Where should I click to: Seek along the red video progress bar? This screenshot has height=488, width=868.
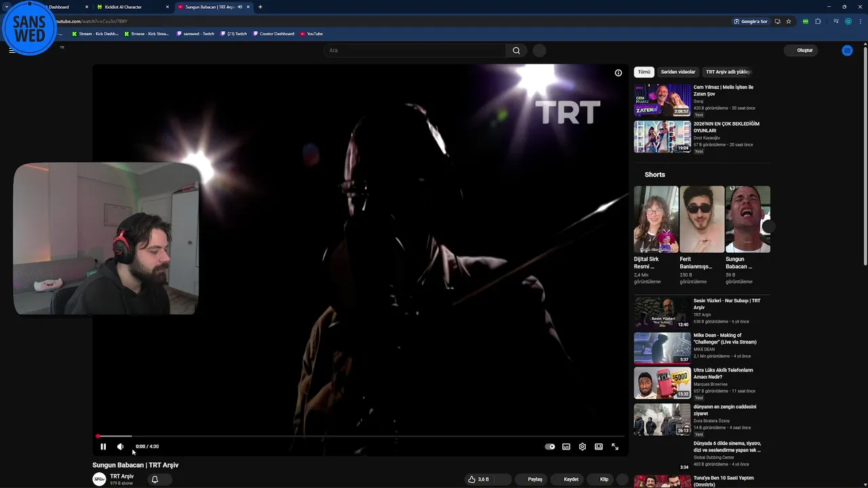click(x=360, y=436)
